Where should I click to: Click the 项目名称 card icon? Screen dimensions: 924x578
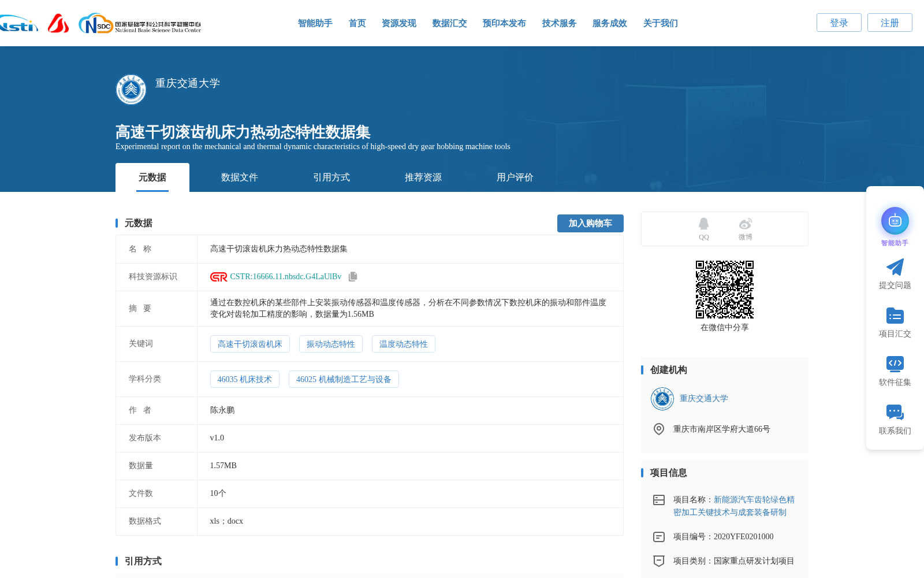coord(659,500)
